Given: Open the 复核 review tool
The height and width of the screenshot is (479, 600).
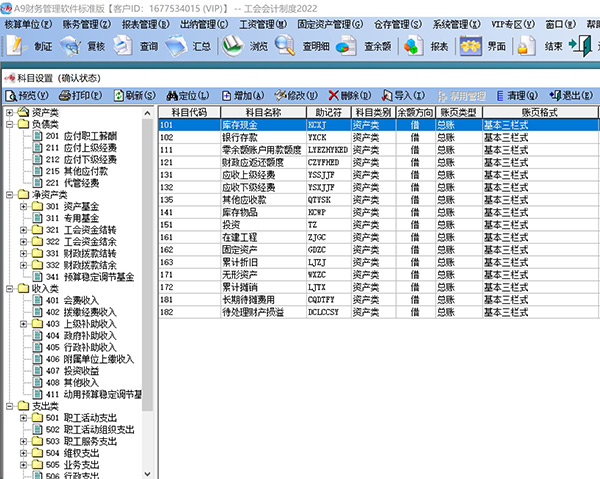Looking at the screenshot, I should click(83, 45).
